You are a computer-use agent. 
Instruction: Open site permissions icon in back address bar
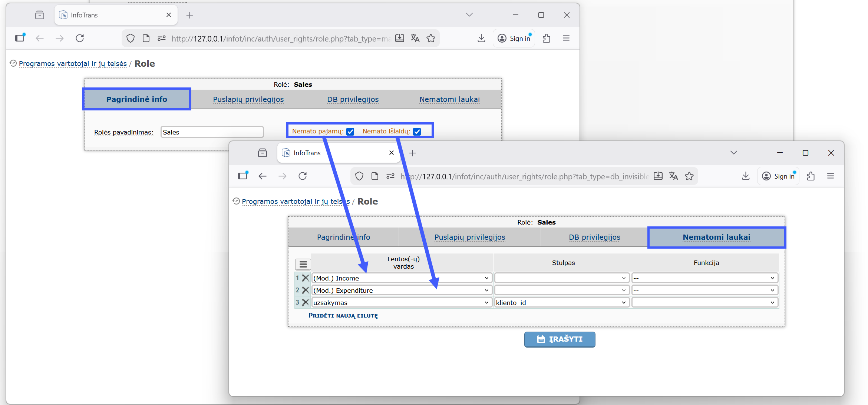[162, 38]
